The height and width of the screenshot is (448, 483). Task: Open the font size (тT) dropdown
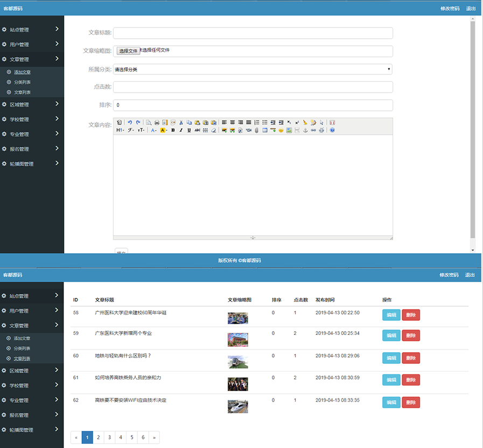(141, 130)
